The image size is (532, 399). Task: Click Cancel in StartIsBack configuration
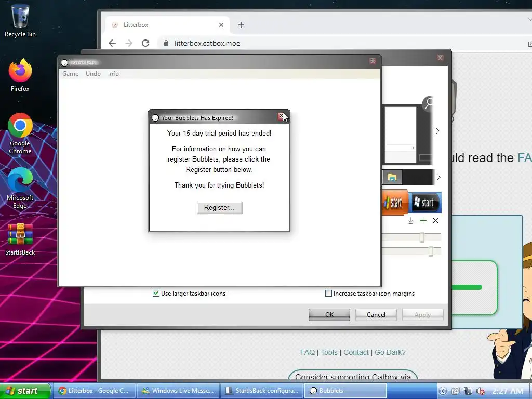tap(376, 314)
